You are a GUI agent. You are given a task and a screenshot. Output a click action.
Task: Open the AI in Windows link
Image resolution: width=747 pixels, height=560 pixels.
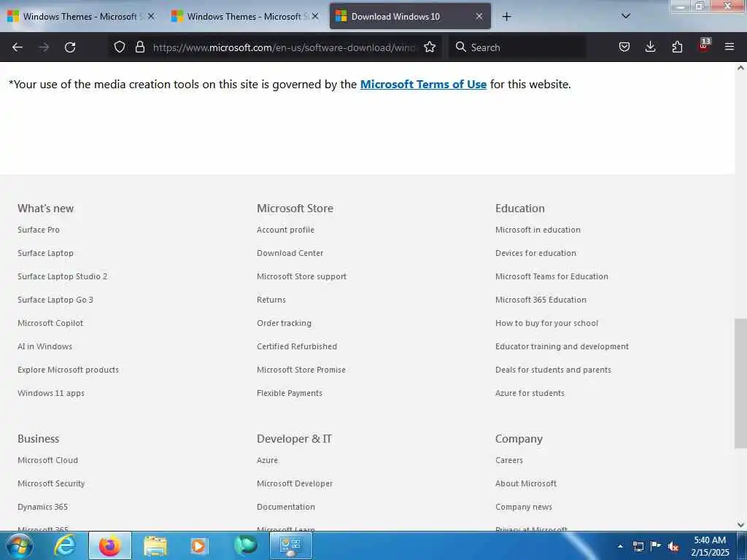(x=44, y=346)
